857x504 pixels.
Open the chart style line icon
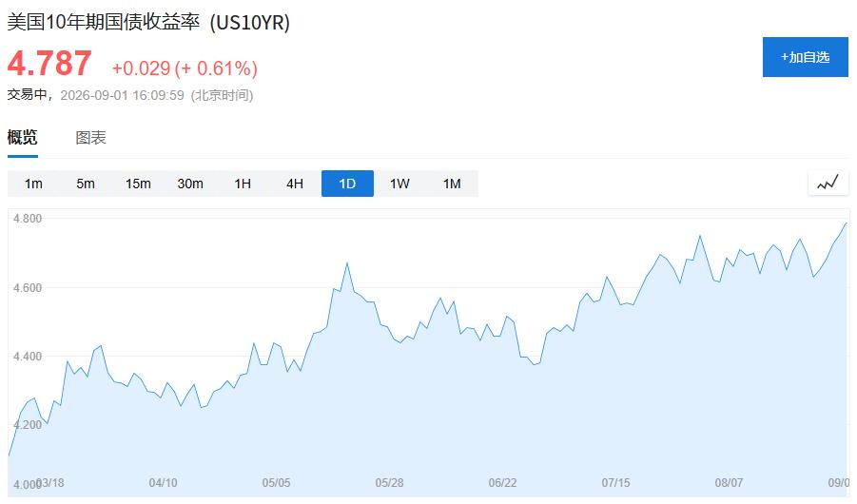point(828,184)
